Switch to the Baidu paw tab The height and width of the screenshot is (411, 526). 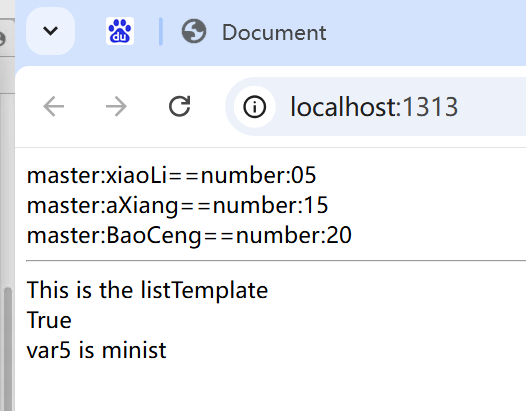click(x=120, y=31)
